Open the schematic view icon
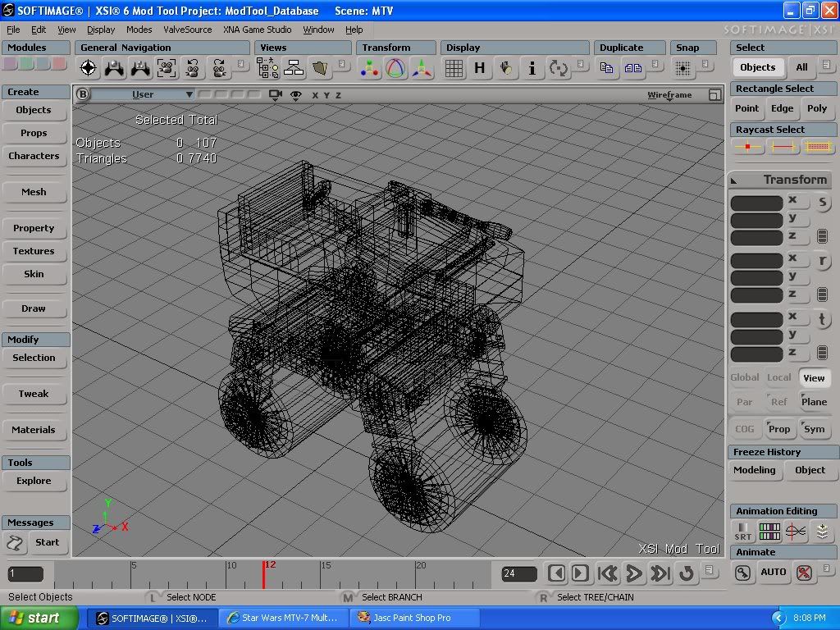The image size is (840, 630). click(x=294, y=68)
